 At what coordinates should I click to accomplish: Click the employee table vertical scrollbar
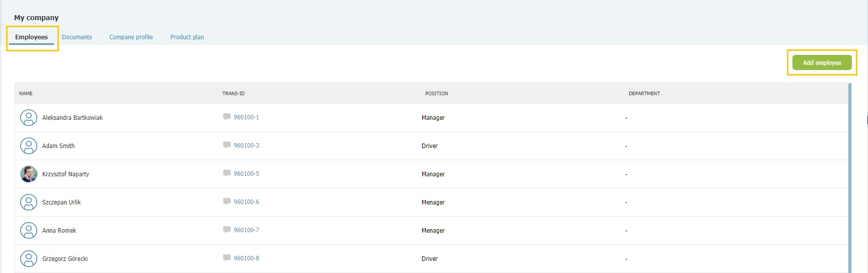(850, 178)
